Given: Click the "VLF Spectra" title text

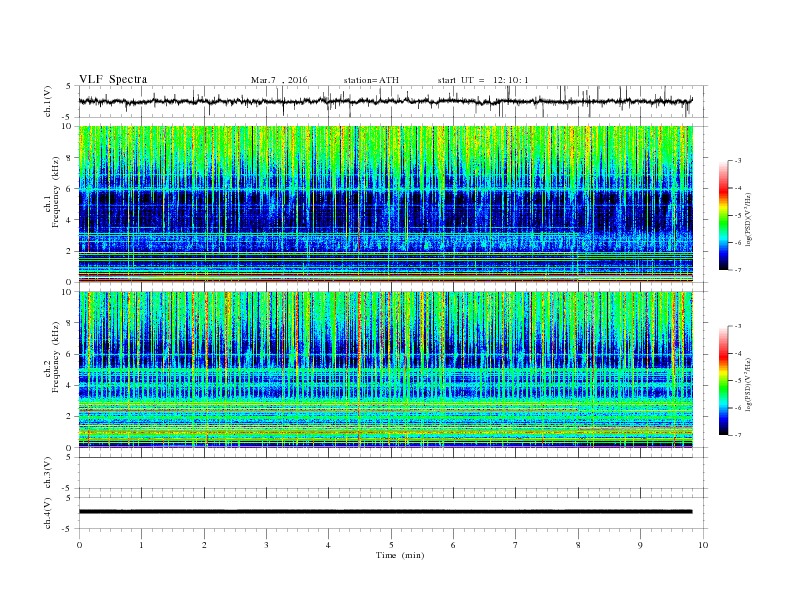Looking at the screenshot, I should [x=113, y=79].
